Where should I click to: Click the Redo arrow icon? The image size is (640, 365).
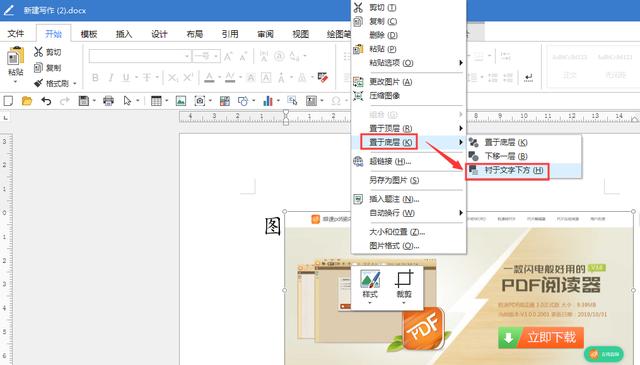tap(64, 100)
